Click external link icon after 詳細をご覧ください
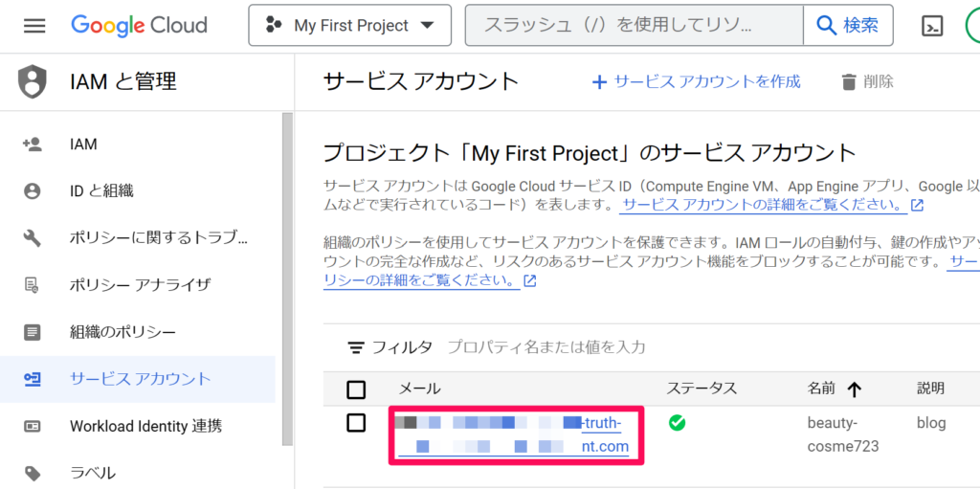The height and width of the screenshot is (489, 980). [918, 205]
